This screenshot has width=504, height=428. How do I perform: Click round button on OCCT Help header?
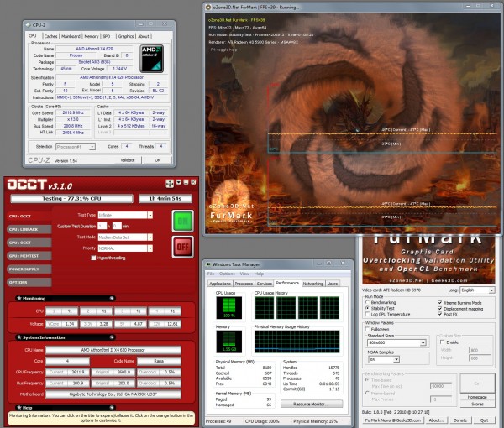pyautogui.click(x=112, y=408)
